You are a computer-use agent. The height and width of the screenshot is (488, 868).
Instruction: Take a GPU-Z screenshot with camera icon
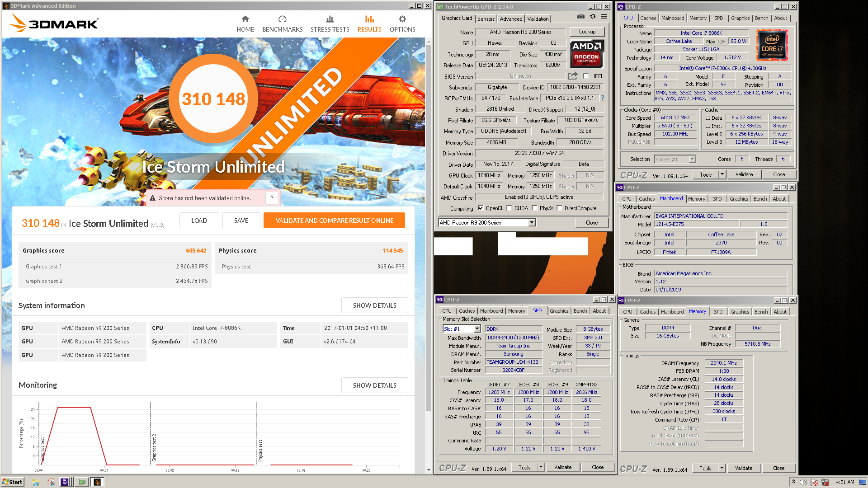(580, 17)
